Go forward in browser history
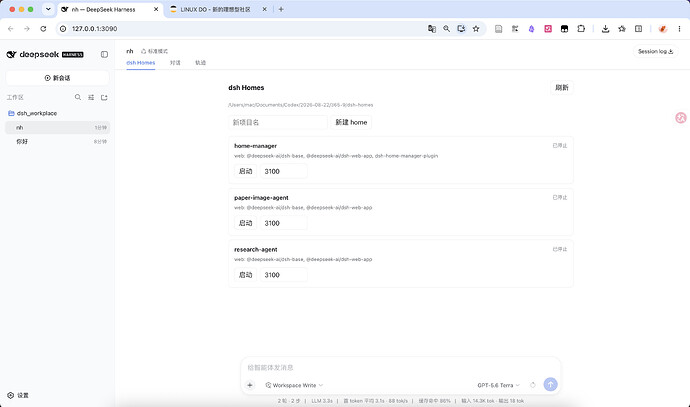Screen dimensions: 690x407 point(27,29)
